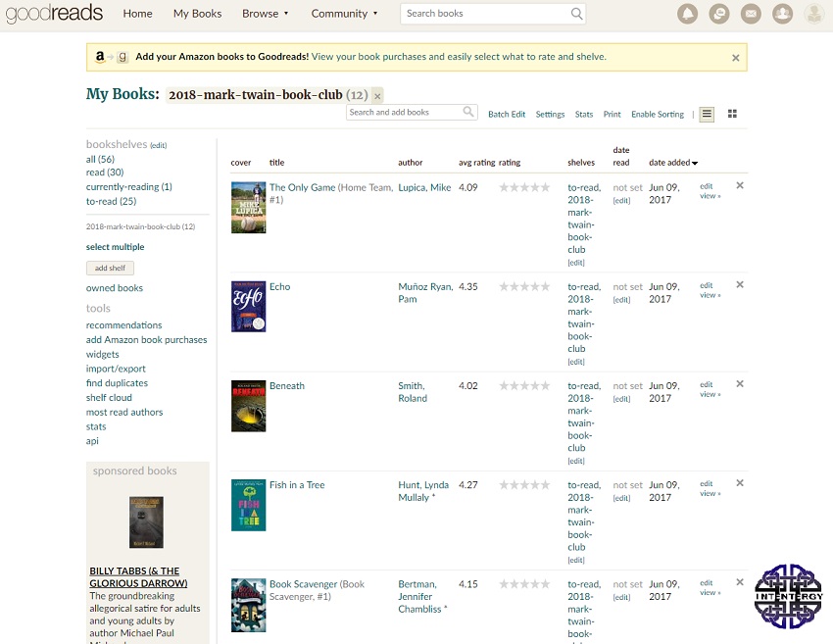This screenshot has width=833, height=644.
Task: Click the search magnifier in top bar
Action: click(x=576, y=14)
